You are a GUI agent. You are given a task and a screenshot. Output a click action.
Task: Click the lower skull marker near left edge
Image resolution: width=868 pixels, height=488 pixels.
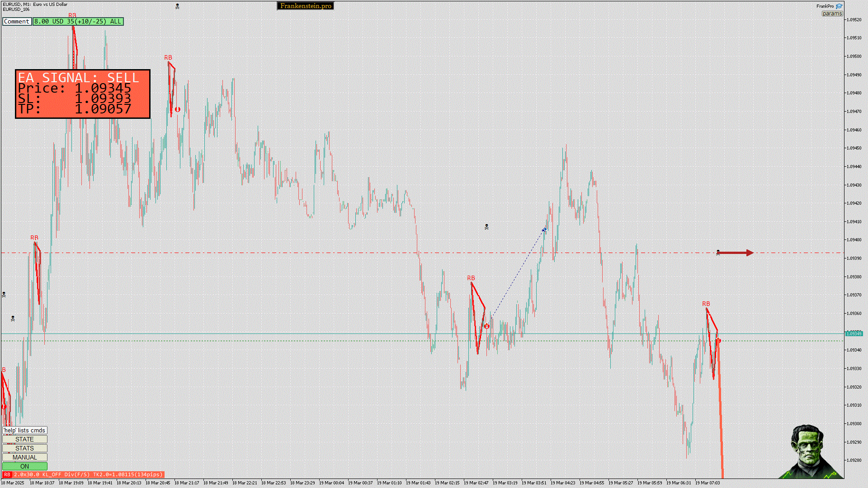click(13, 319)
